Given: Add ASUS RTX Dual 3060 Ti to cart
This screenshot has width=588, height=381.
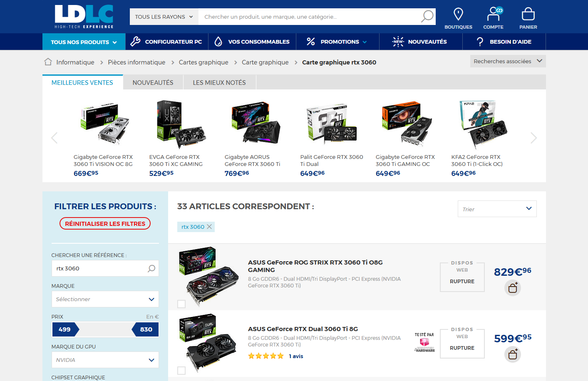Looking at the screenshot, I should tap(513, 354).
